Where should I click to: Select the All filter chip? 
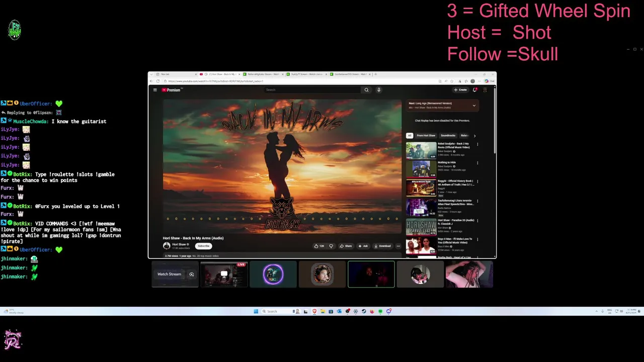410,136
